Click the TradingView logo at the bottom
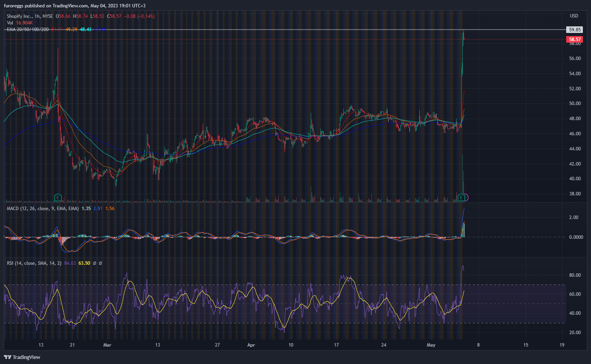Screen dimensions: 591x364 22,357
